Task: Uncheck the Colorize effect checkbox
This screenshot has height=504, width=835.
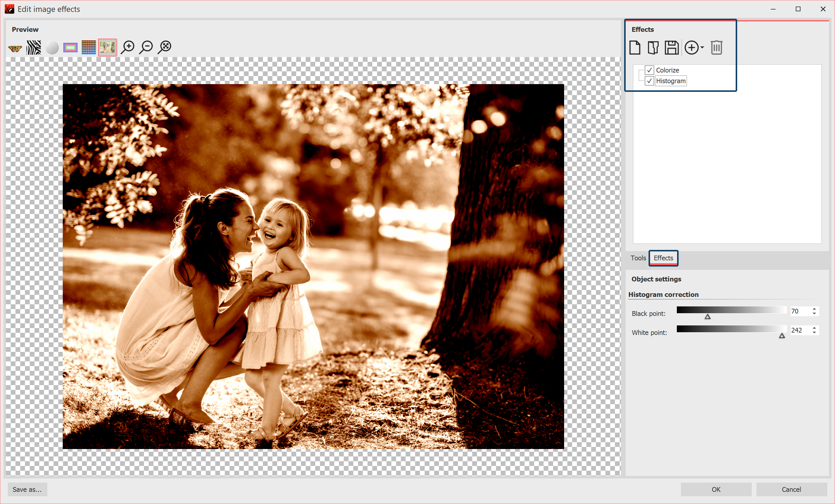Action: (x=649, y=70)
